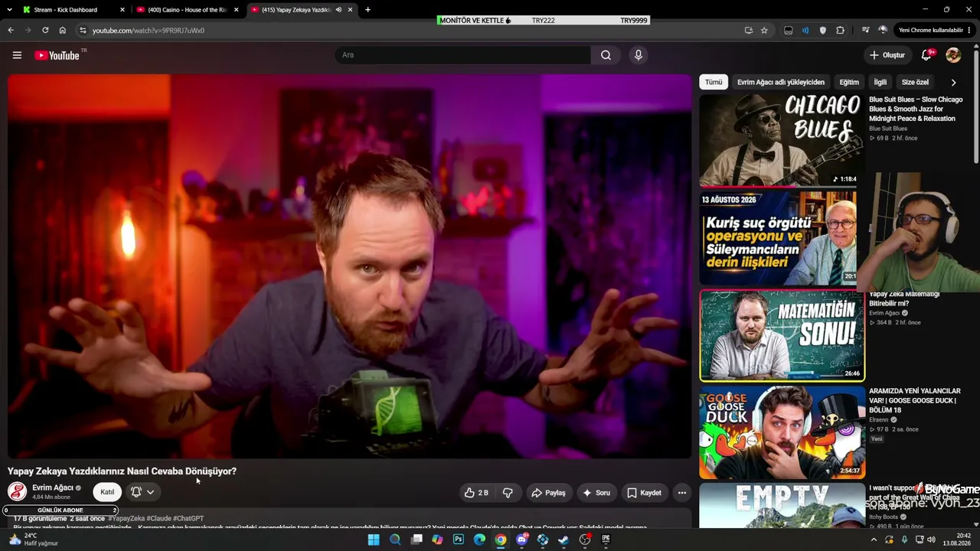This screenshot has width=980, height=551.
Task: Open Copilot from the taskbar
Action: click(x=437, y=540)
